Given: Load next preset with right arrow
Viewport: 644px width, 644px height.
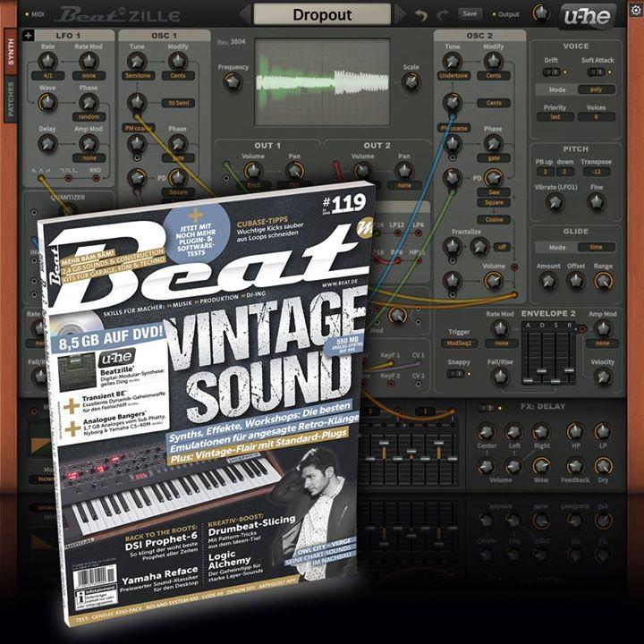Looking at the screenshot, I should (x=400, y=14).
